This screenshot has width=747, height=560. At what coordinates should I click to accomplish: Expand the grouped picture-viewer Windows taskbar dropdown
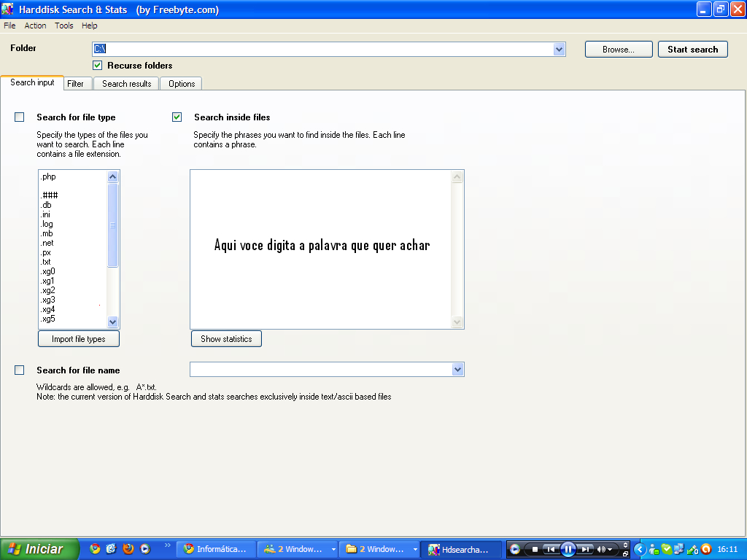coord(333,550)
